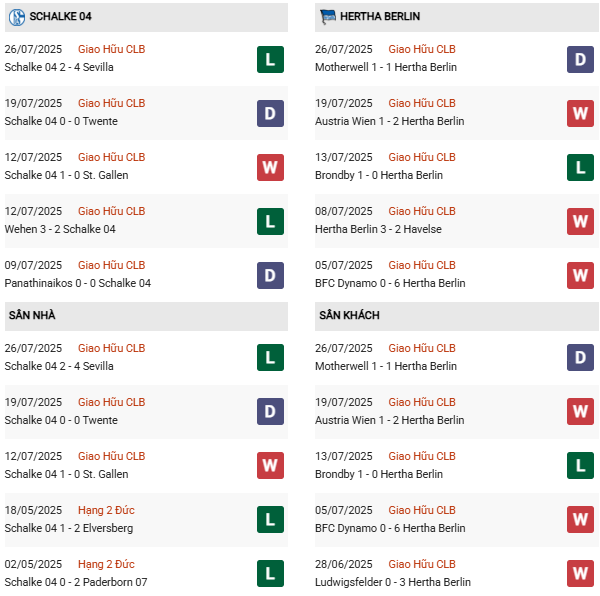600x596 pixels.
Task: Select the SÂN KHÁCH section header
Action: [x=347, y=316]
